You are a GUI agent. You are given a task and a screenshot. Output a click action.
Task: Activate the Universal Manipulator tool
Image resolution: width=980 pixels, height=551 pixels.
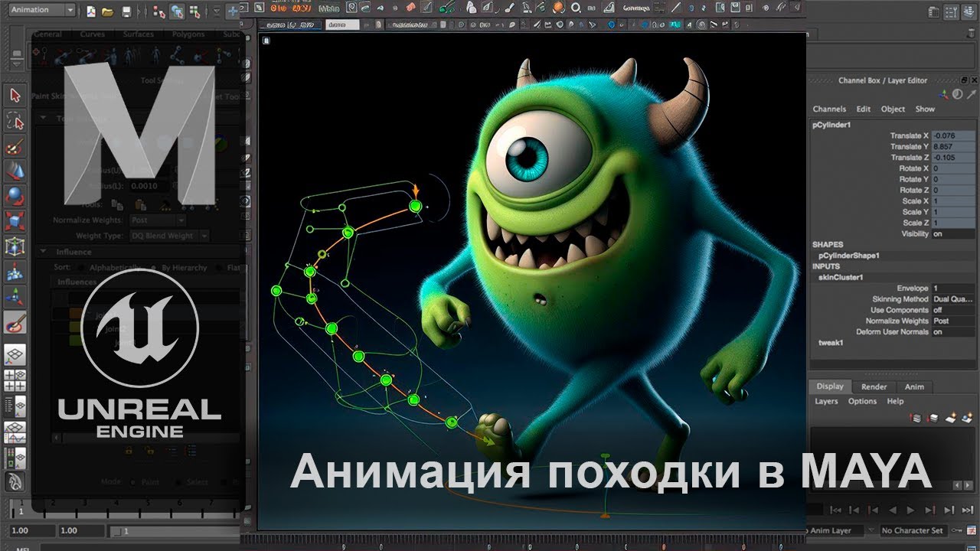[x=15, y=246]
